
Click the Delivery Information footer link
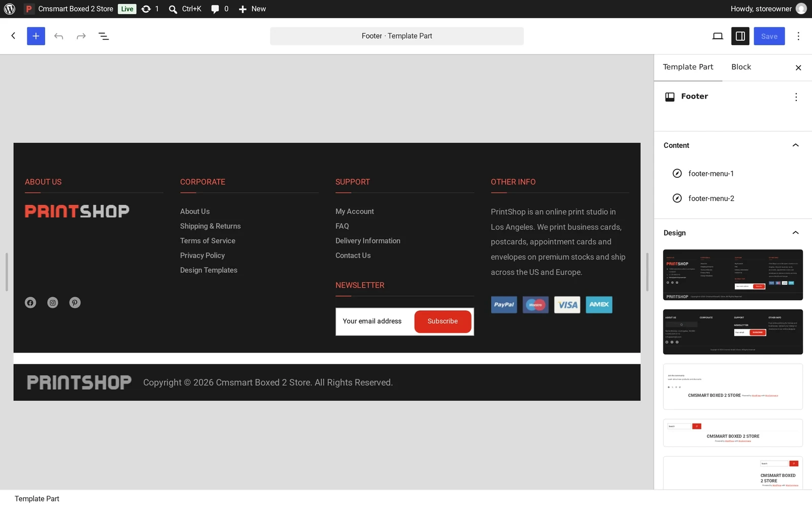tap(367, 241)
